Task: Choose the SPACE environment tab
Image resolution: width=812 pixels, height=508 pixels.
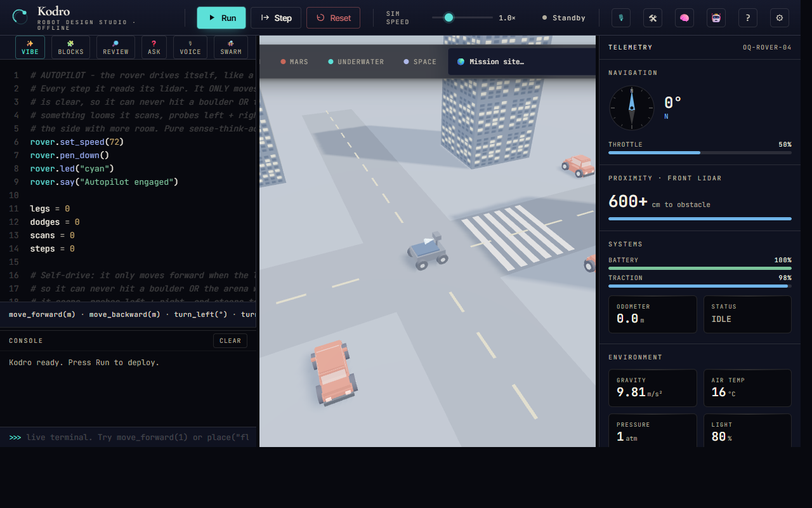Action: click(x=420, y=62)
